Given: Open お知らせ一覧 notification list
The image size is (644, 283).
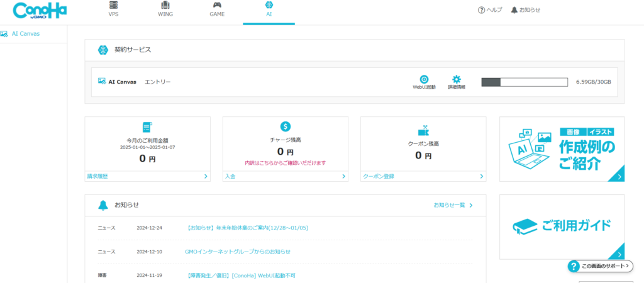Looking at the screenshot, I should [x=453, y=205].
